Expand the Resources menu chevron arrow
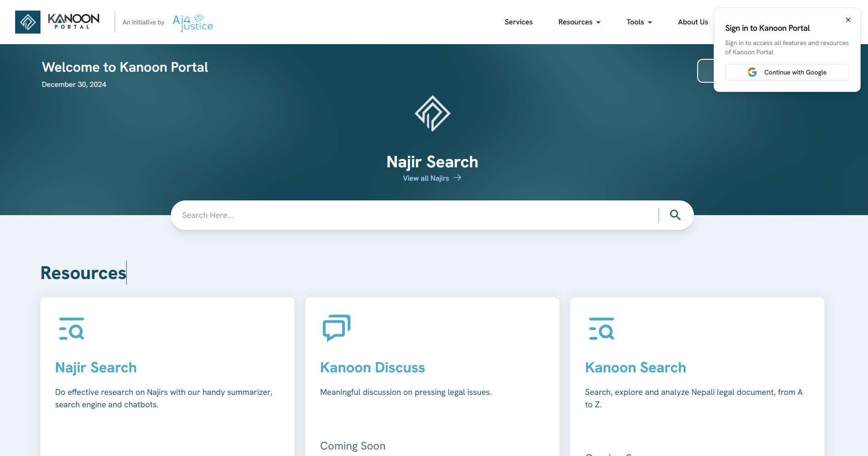Screen dimensions: 868x456 click(x=598, y=22)
